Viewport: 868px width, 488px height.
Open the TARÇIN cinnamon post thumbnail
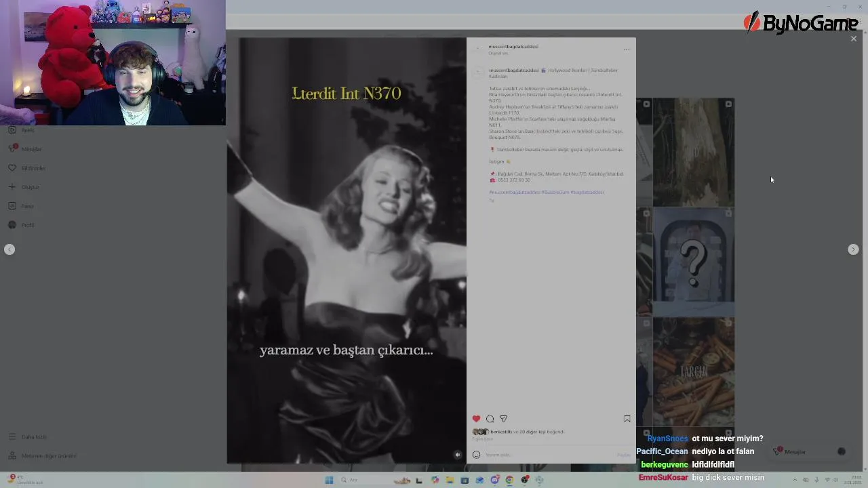693,372
